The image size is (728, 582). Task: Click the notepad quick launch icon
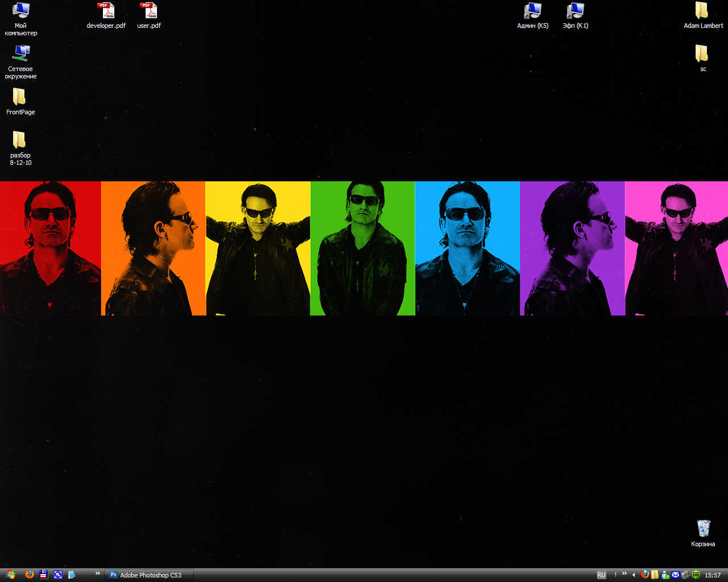(x=72, y=575)
